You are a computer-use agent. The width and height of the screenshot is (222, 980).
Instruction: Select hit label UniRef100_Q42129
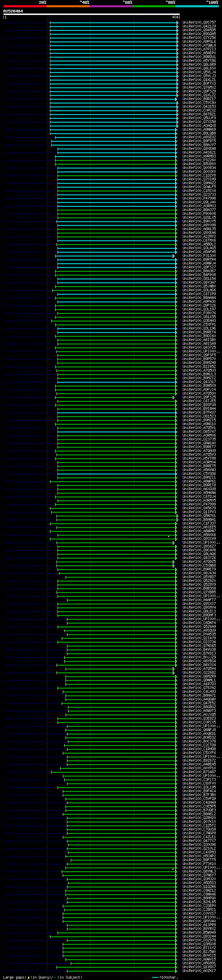[199, 26]
